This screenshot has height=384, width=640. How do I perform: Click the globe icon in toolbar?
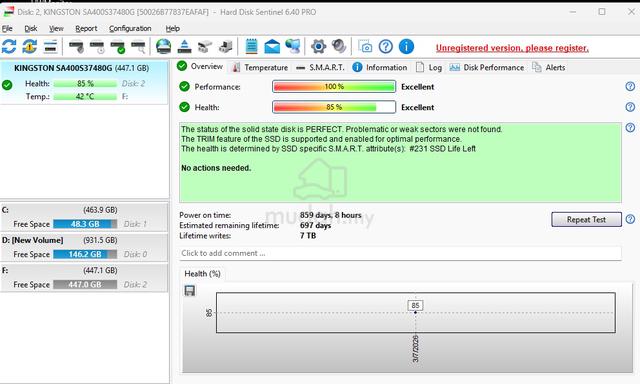[x=164, y=47]
